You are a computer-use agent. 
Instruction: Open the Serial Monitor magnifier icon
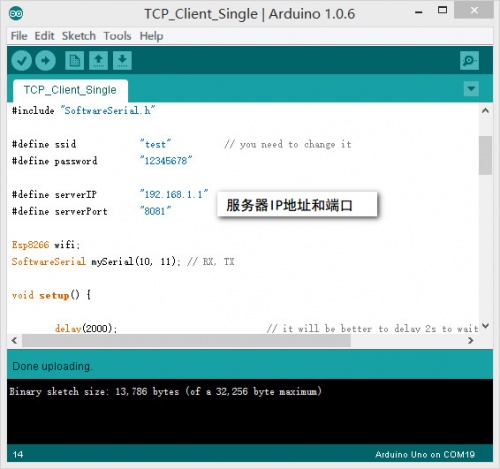click(469, 61)
